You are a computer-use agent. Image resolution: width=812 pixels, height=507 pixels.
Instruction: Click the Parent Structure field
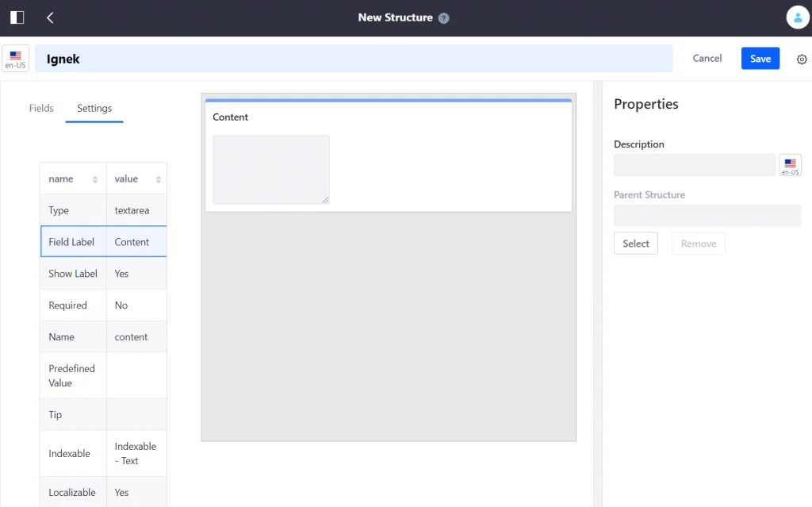(x=707, y=215)
